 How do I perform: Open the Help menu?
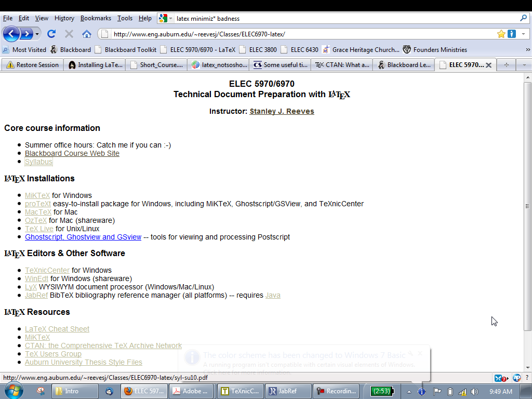145,18
